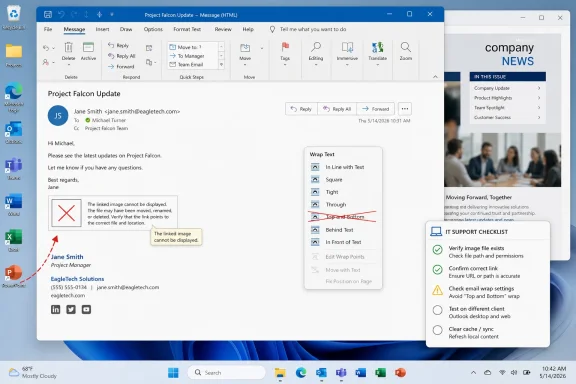Screen dimensions: 576x384
Task: Click the laptop icon in IT Support Checklist header
Action: [x=436, y=232]
